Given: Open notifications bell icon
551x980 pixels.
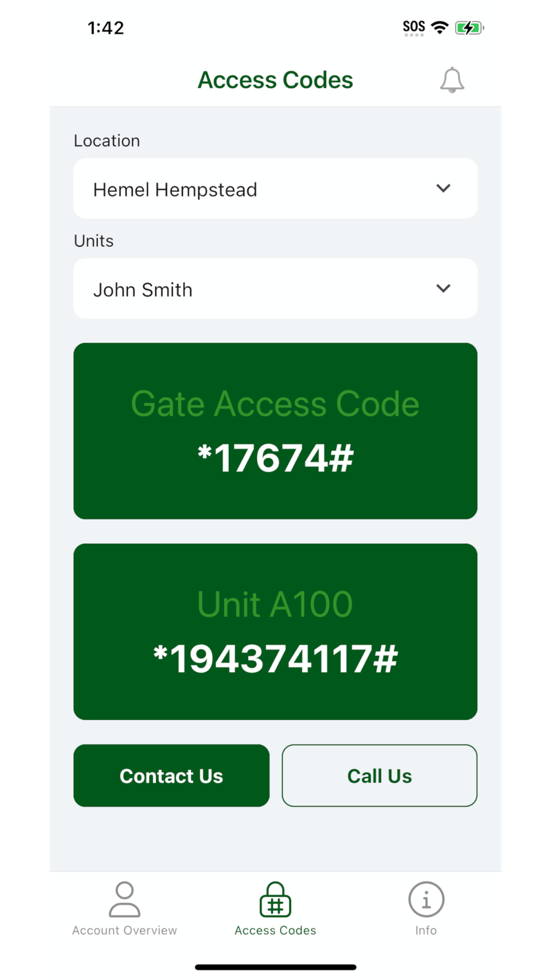Looking at the screenshot, I should coord(452,80).
